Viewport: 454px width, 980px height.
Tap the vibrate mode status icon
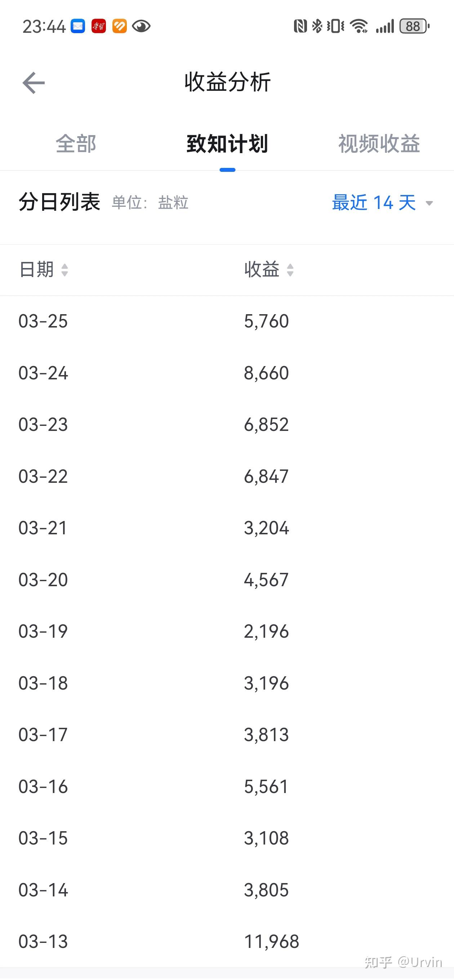point(335,26)
